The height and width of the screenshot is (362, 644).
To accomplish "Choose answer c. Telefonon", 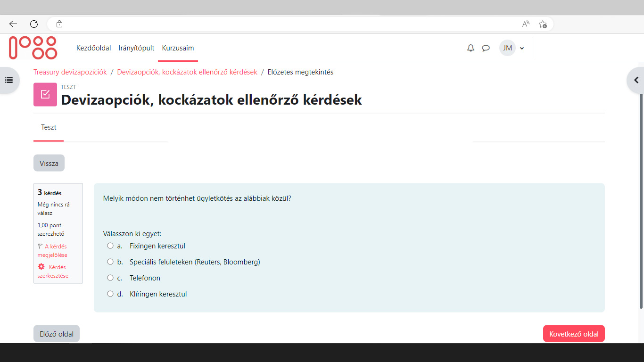I will click(110, 278).
